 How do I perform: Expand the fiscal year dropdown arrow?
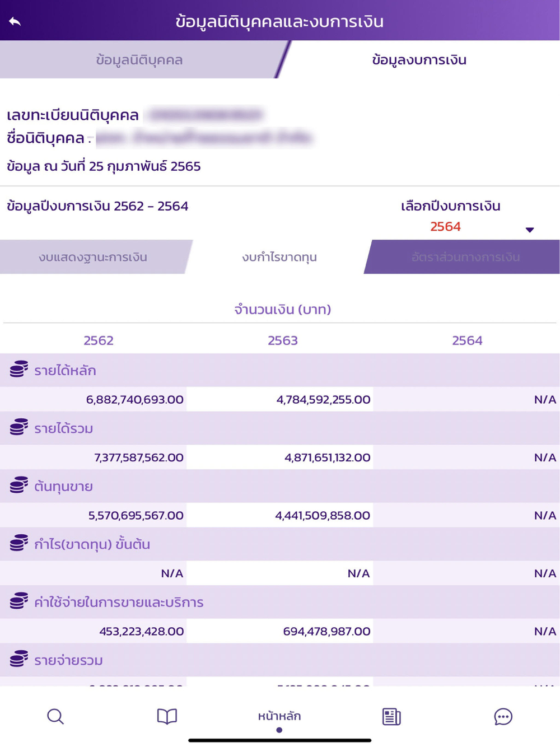pos(530,230)
